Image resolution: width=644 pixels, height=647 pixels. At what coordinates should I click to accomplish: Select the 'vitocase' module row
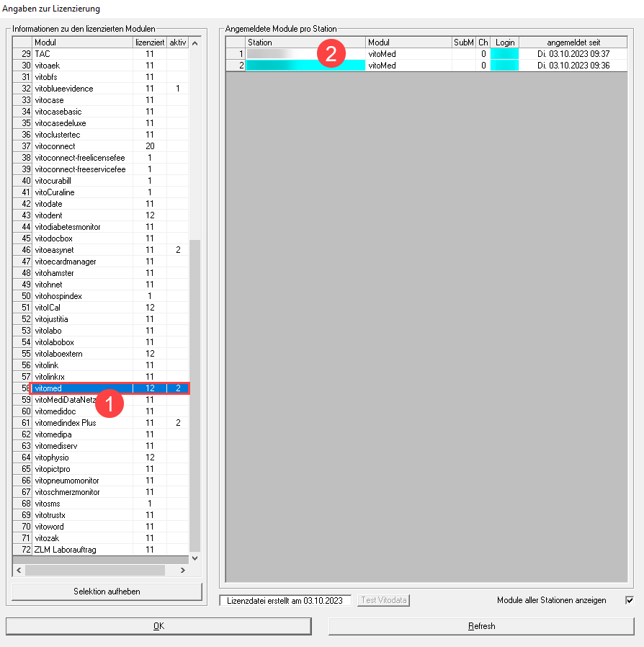pos(101,100)
